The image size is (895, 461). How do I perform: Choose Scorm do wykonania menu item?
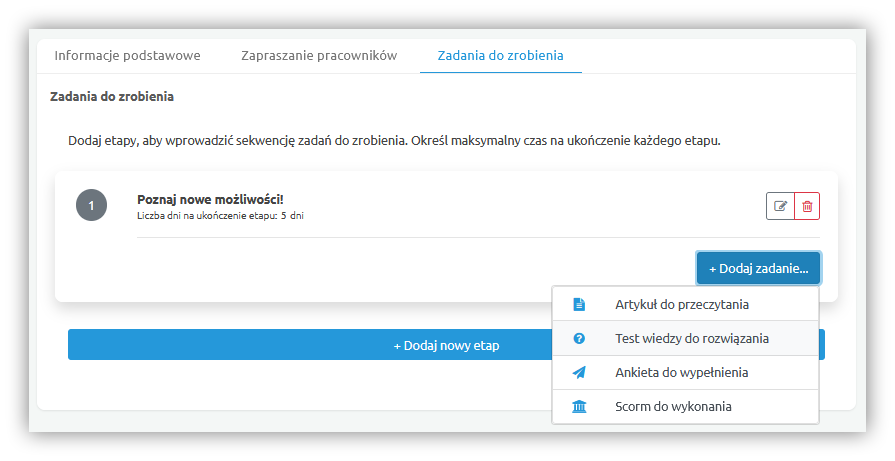673,406
